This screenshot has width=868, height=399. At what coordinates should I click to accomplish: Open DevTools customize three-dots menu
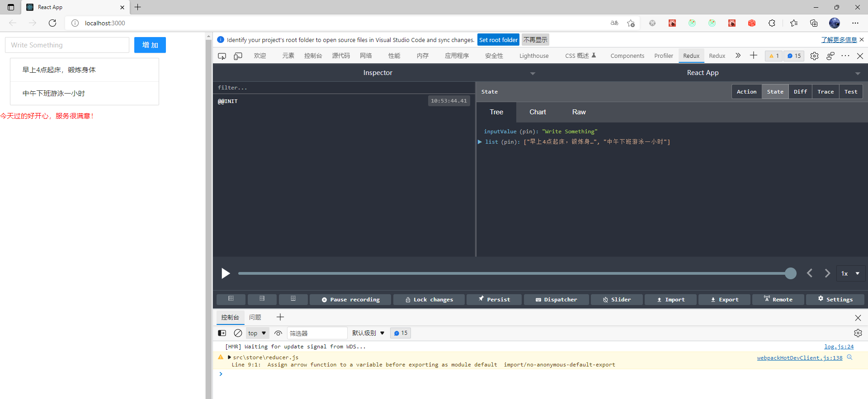(x=845, y=56)
